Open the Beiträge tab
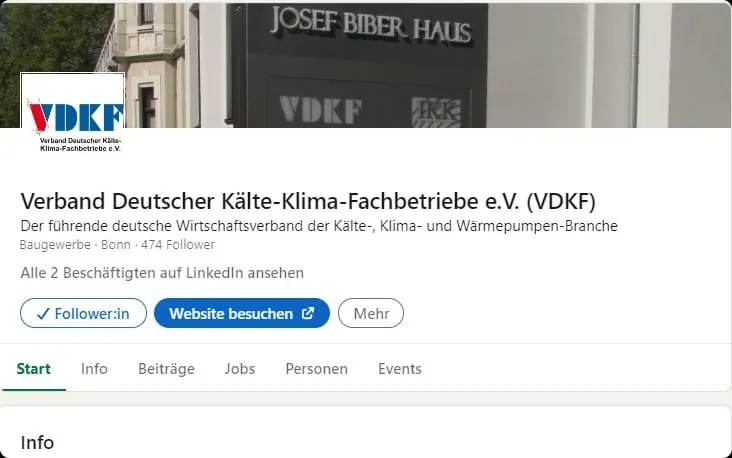The image size is (732, 458). pos(166,369)
